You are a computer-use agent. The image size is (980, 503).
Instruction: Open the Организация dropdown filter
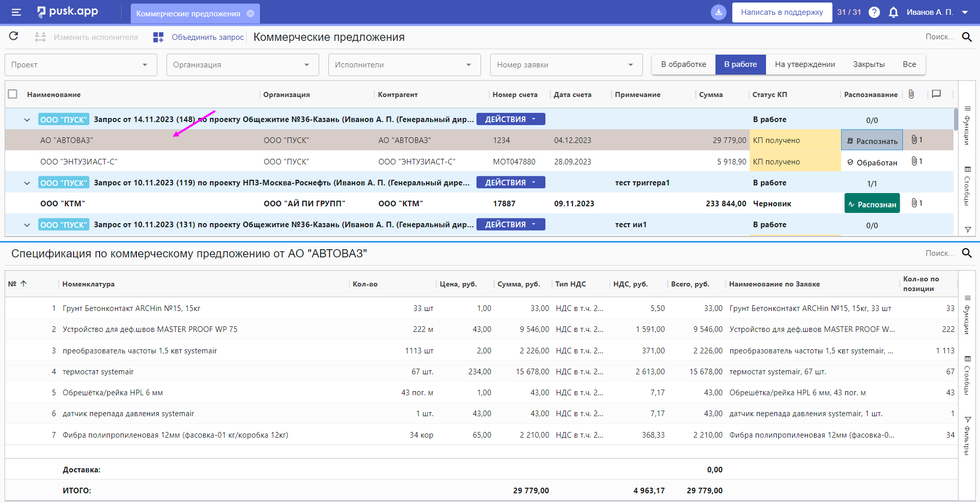point(243,65)
